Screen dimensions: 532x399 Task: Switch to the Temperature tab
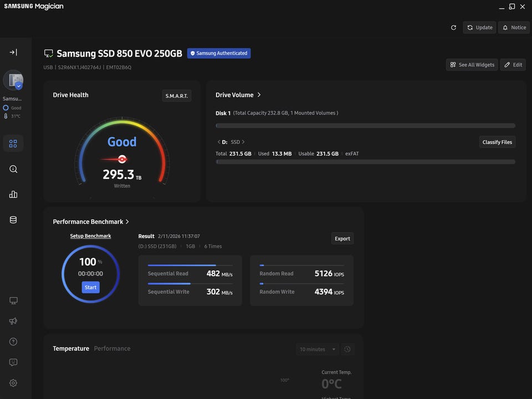(71, 349)
